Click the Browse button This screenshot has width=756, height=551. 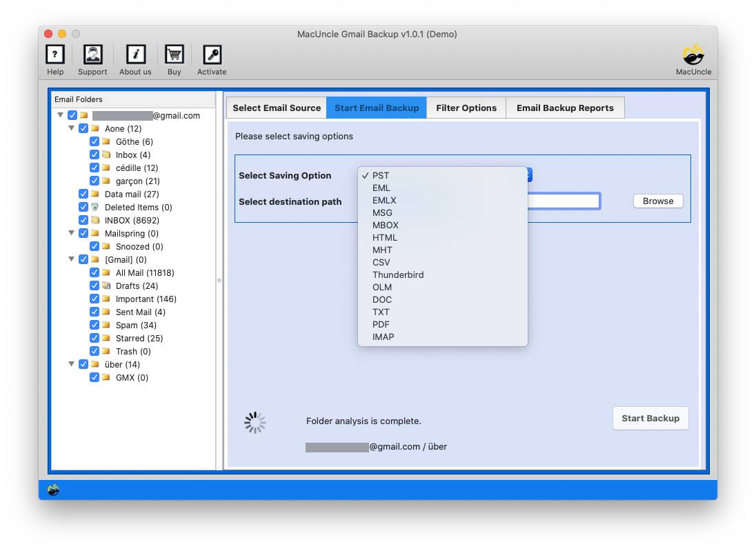pos(658,201)
